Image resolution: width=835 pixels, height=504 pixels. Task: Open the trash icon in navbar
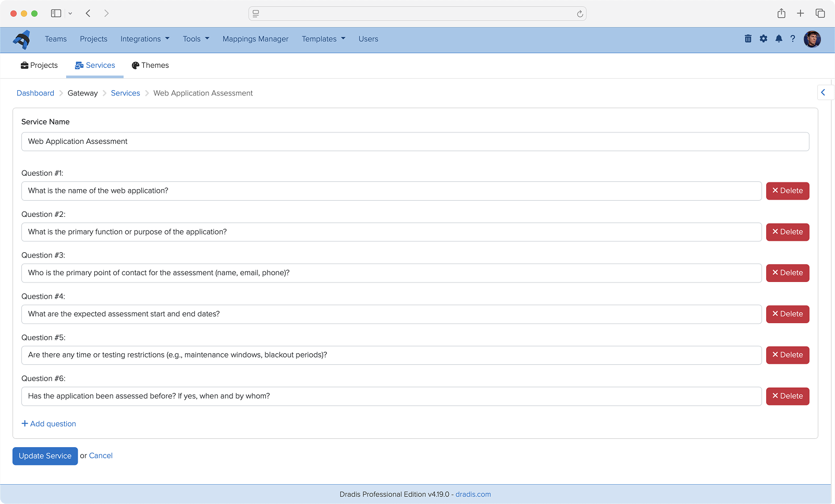click(748, 39)
